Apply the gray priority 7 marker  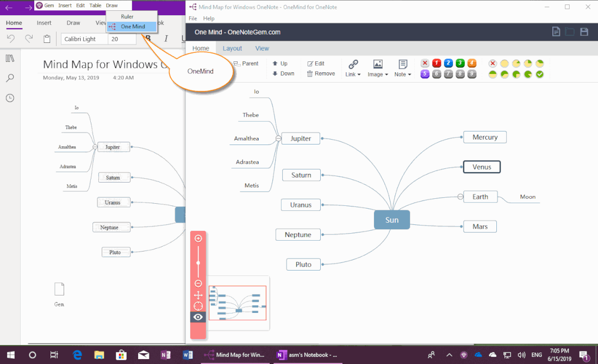pyautogui.click(x=448, y=74)
